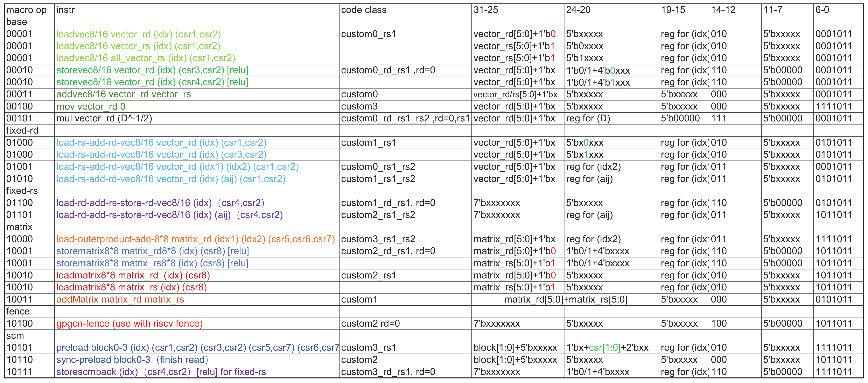Select the "custom2 rd=0" code class cell
Image resolution: width=868 pixels, height=383 pixels.
coord(370,324)
